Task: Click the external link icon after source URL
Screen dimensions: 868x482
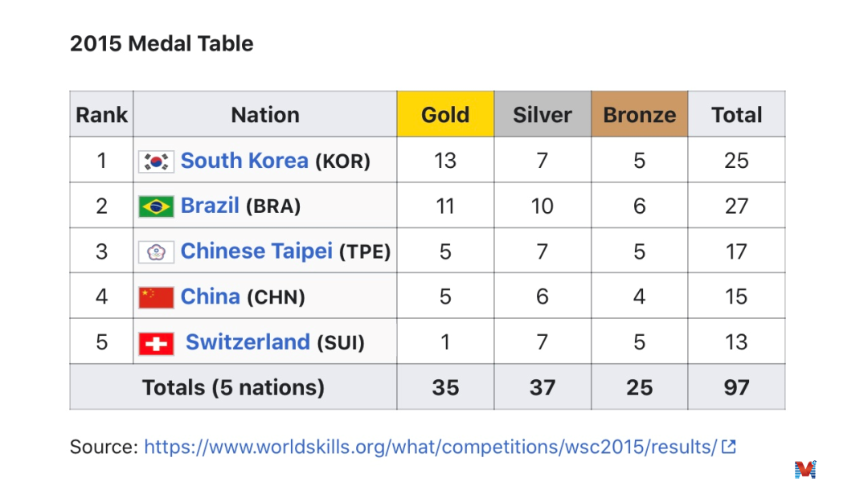Action: (728, 447)
